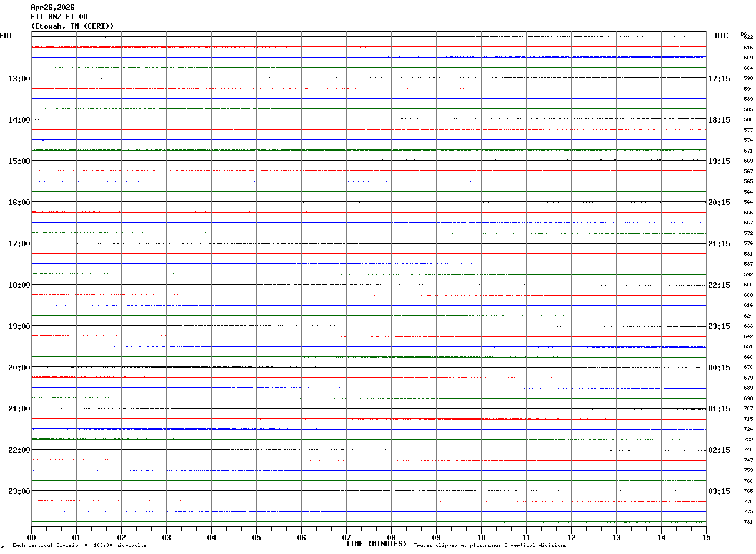This screenshot has width=756, height=554.
Task: Click minute mark 00 on time axis
Action: [31, 537]
